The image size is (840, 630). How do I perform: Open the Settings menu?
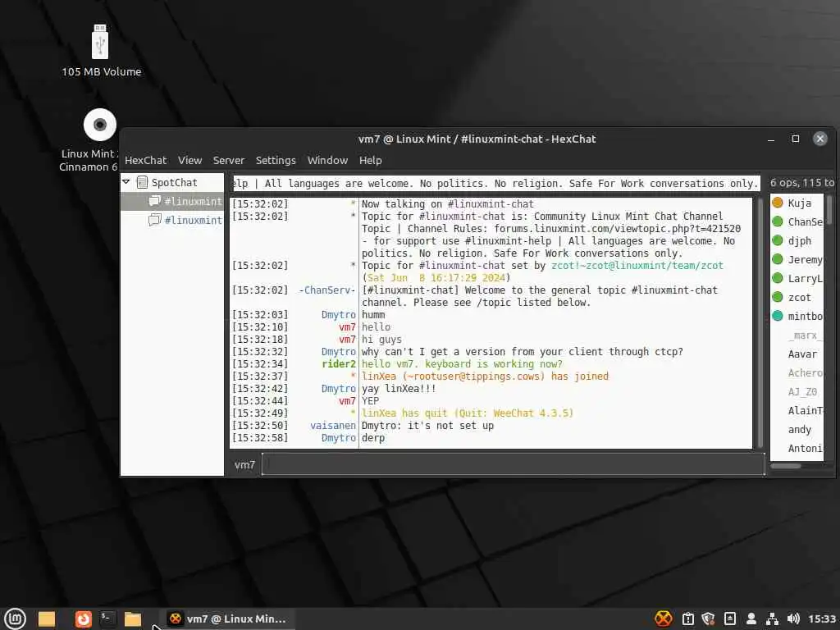click(276, 160)
